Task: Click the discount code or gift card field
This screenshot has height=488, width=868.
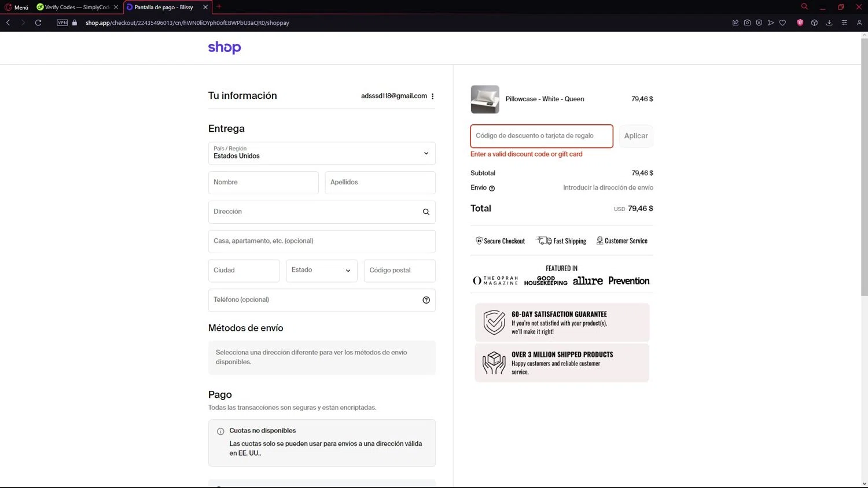Action: coord(542,136)
